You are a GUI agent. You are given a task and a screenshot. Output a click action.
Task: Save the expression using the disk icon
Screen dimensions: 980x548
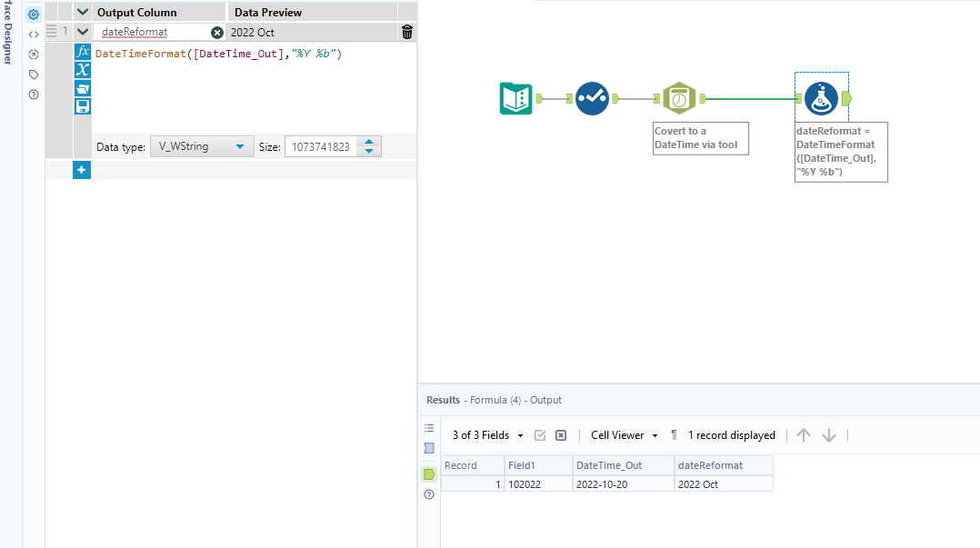click(82, 105)
